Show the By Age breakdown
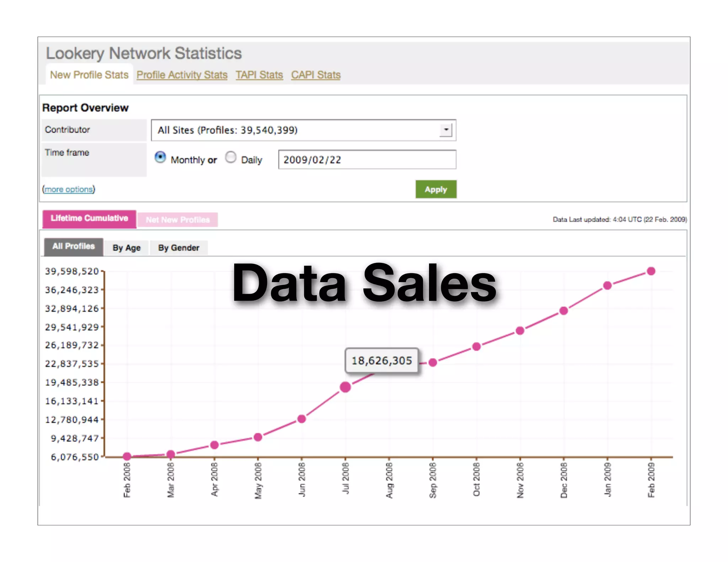728x562 pixels. (x=127, y=248)
